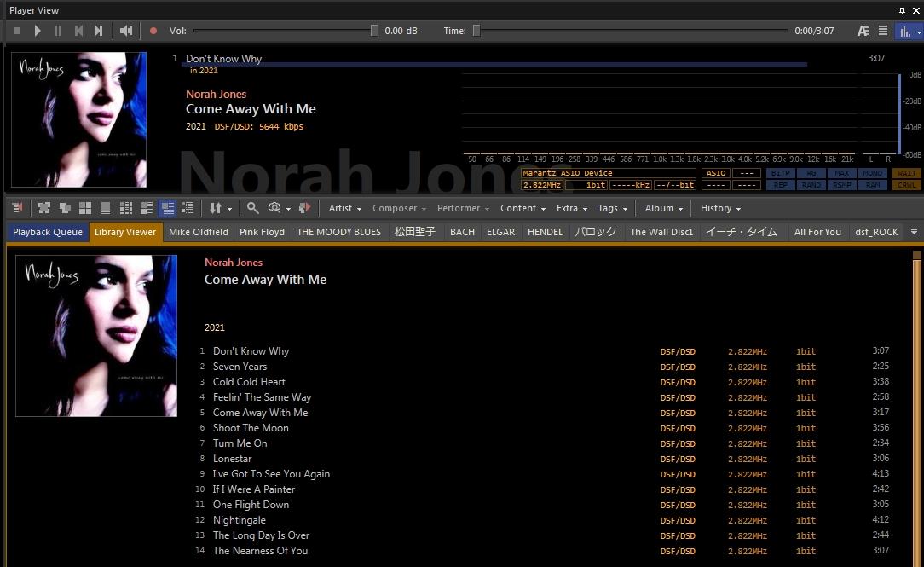Mute audio with the speaker icon
924x567 pixels.
tap(126, 31)
